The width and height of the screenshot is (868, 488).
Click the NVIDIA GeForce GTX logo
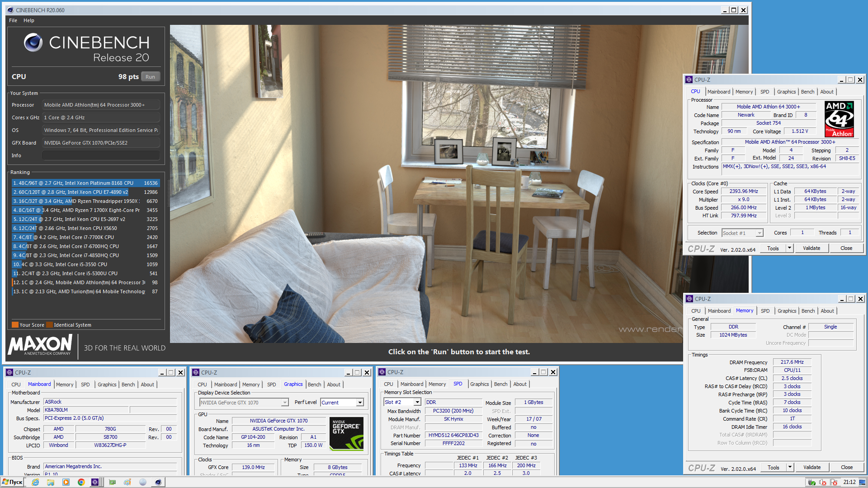pos(346,434)
